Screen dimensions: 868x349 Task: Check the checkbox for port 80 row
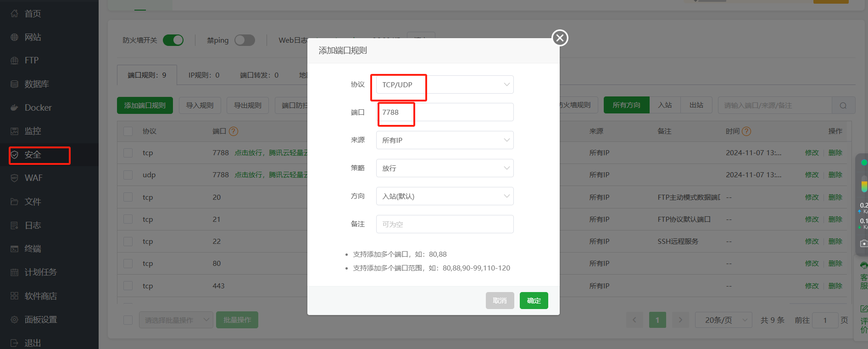click(128, 264)
